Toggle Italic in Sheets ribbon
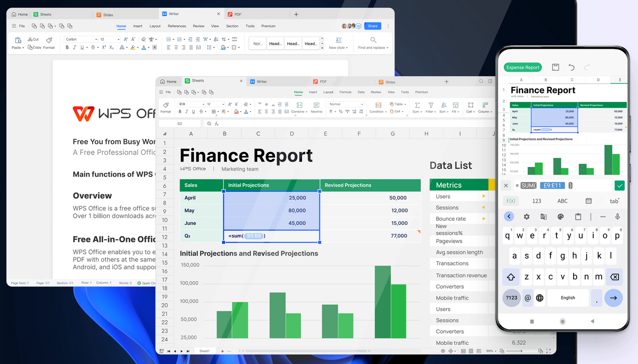The width and height of the screenshot is (638, 364). (187, 112)
